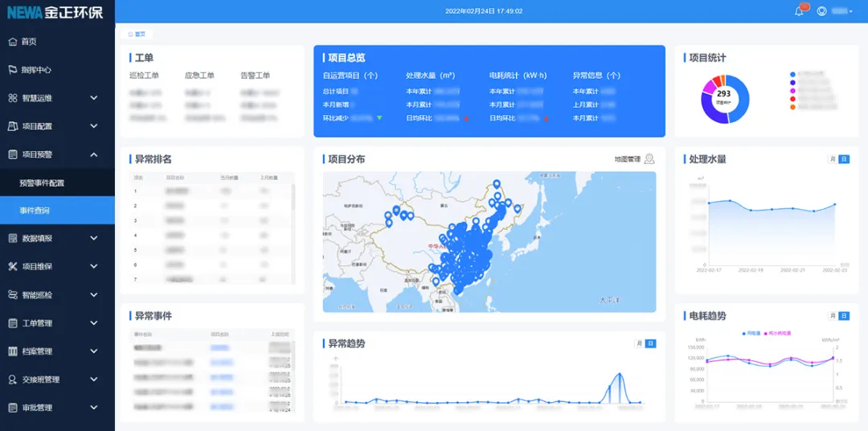Click the 首页 home icon in sidebar
The width and height of the screenshot is (868, 431).
(13, 42)
